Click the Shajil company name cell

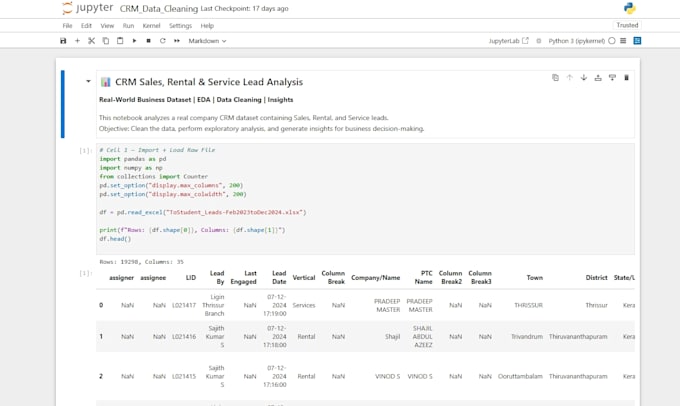(x=392, y=337)
